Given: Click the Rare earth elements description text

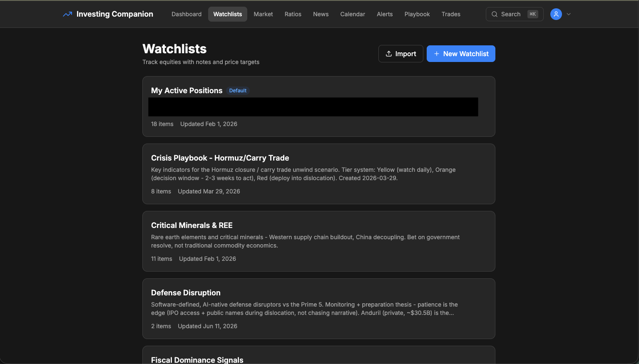Looking at the screenshot, I should point(306,241).
